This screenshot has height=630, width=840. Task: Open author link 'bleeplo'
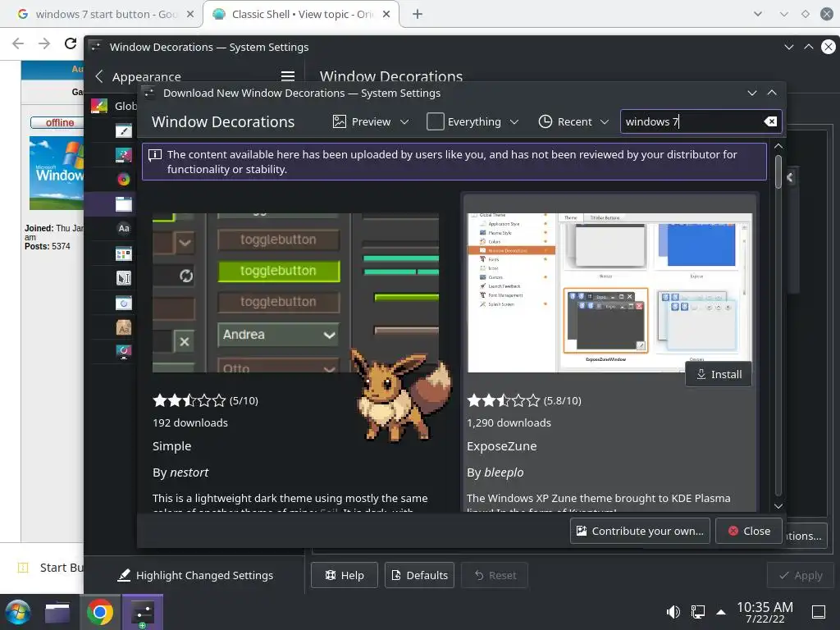[x=504, y=472]
